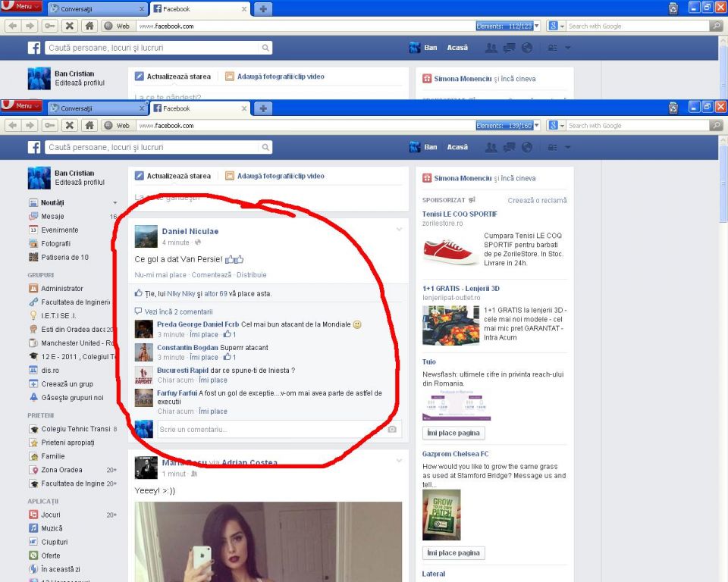This screenshot has height=582, width=728.
Task: Click the forward arrow in the front window
Action: pos(30,125)
